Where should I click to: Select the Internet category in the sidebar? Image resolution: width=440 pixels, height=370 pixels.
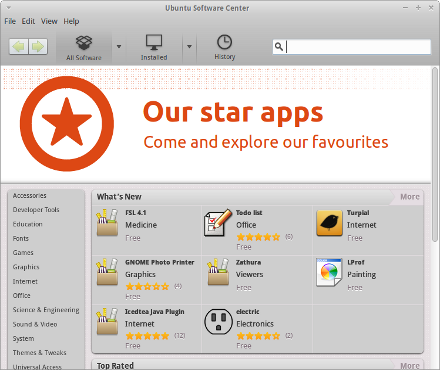click(x=25, y=281)
